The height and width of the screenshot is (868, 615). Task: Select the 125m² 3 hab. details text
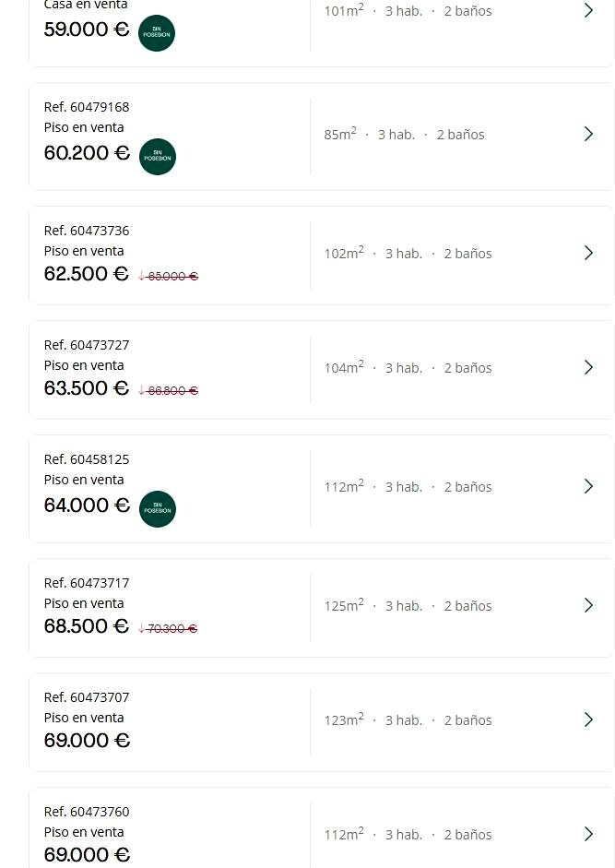408,606
